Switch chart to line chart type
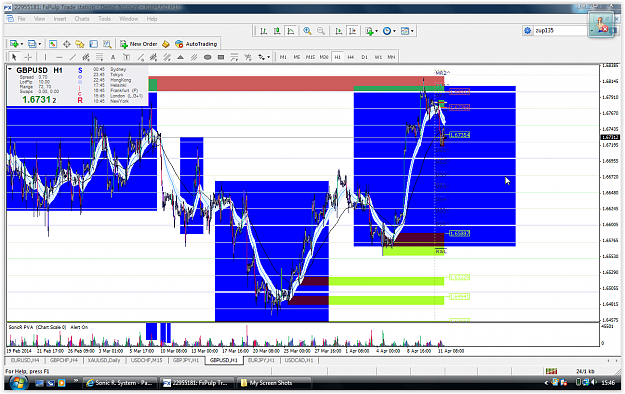Viewport: 625px width, 394px height. (x=291, y=31)
